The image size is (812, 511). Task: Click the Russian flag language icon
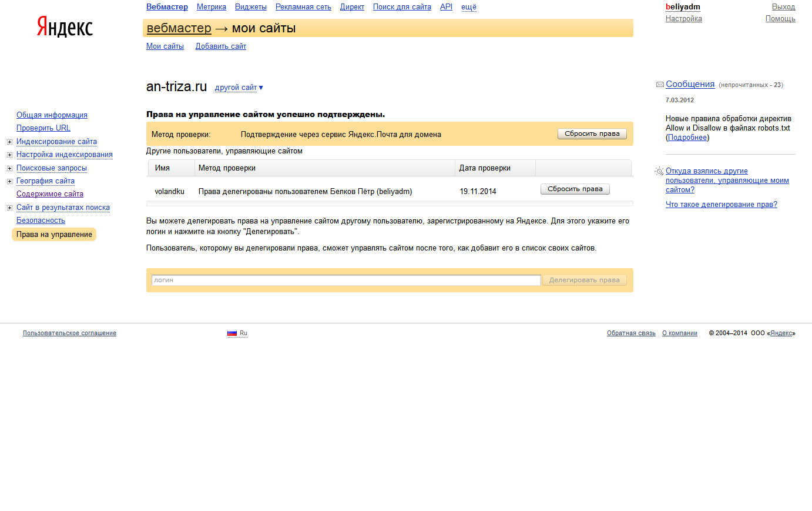(232, 333)
